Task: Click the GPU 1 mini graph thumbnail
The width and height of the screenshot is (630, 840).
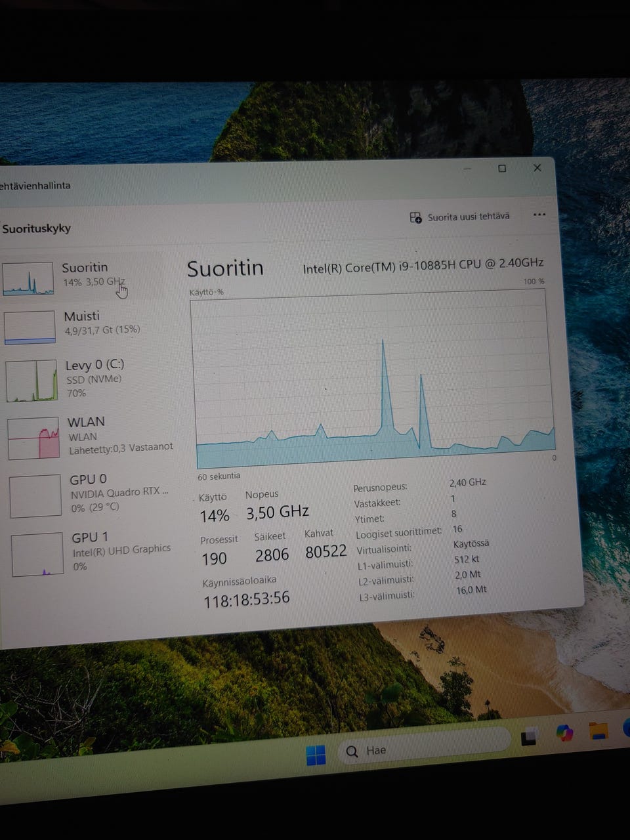Action: click(37, 555)
